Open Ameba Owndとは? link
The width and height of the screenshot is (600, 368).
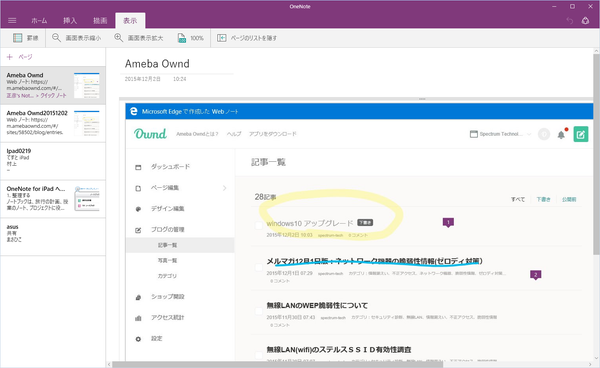click(197, 134)
